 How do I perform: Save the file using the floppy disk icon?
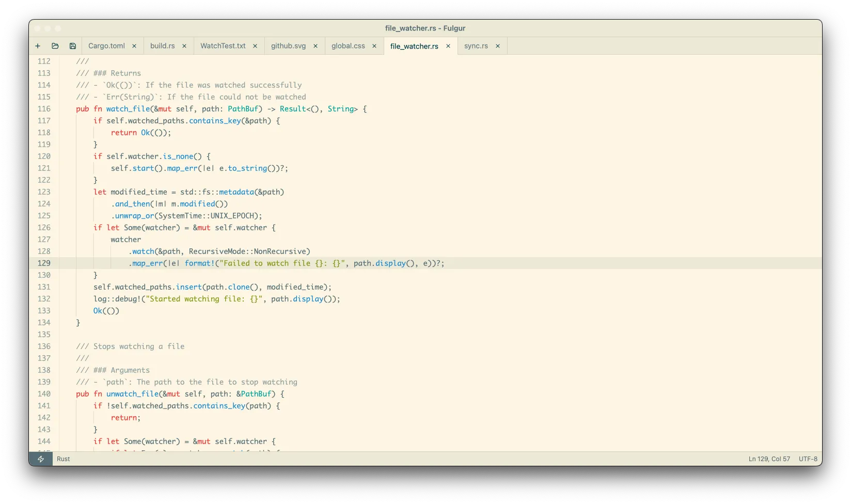[x=73, y=46]
